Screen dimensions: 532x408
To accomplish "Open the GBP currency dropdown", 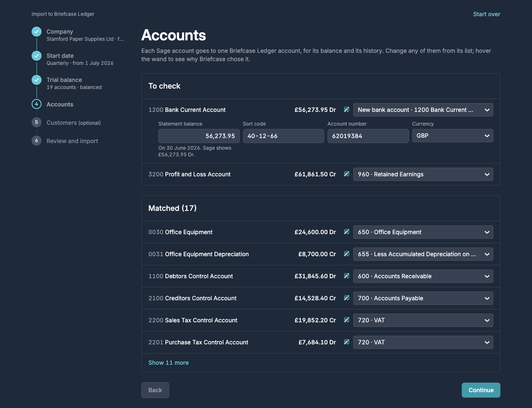I will click(x=453, y=136).
